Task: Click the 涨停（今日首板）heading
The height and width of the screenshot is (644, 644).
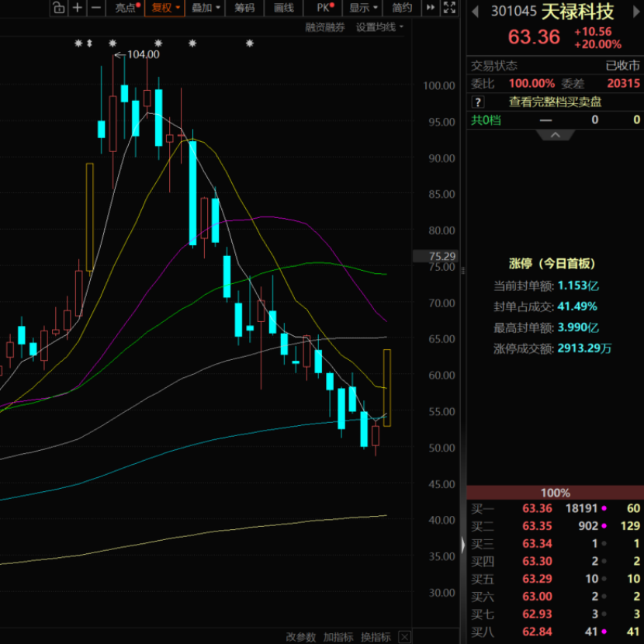Action: (x=552, y=264)
